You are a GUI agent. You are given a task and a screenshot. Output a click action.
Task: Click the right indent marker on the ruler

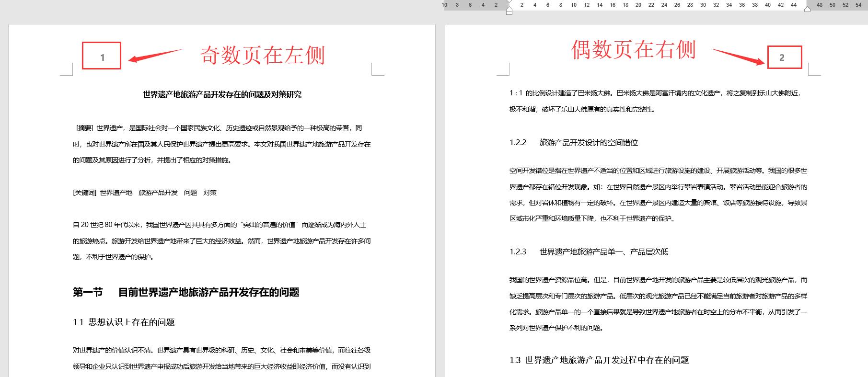pyautogui.click(x=807, y=9)
